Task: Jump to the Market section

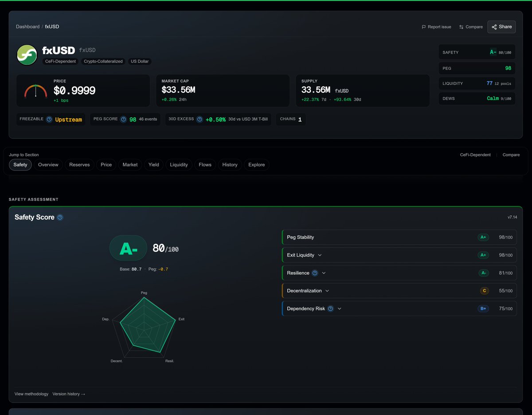Action: pyautogui.click(x=130, y=165)
